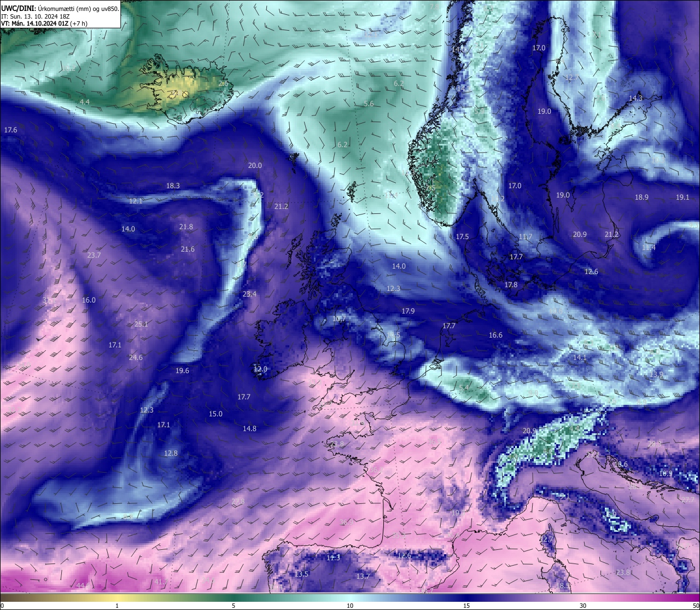
Task: Click the map value '15.0' southwest of Ireland
Action: click(216, 414)
